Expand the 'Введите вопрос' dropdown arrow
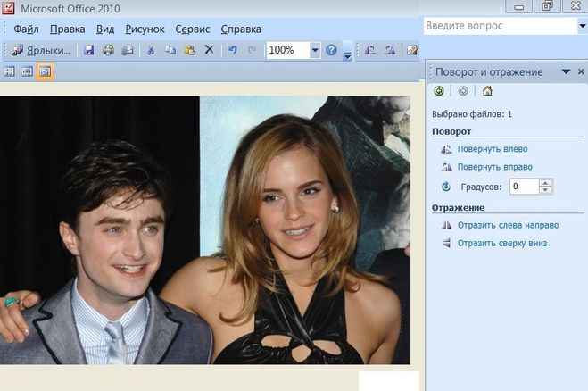 point(581,27)
